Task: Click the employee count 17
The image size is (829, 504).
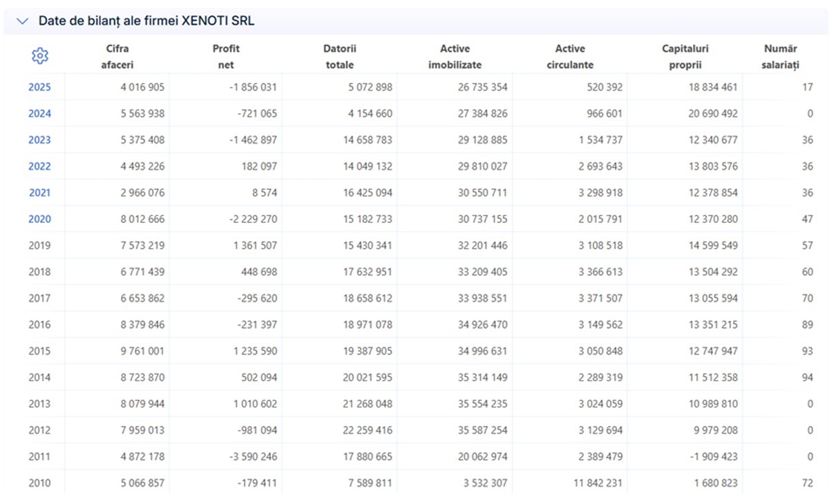Action: pos(808,87)
